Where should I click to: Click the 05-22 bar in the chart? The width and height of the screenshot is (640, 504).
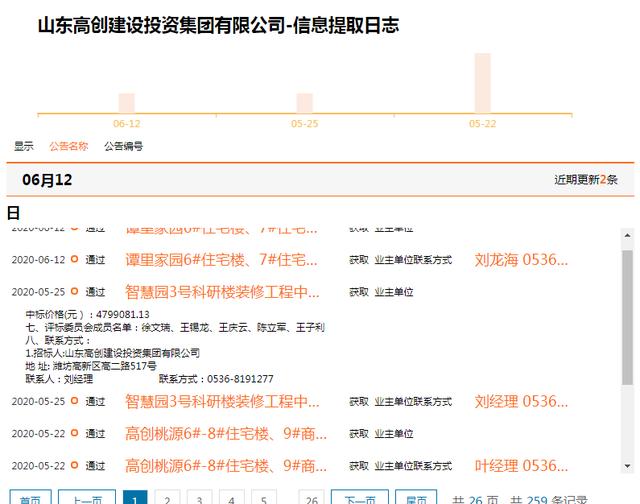point(482,83)
